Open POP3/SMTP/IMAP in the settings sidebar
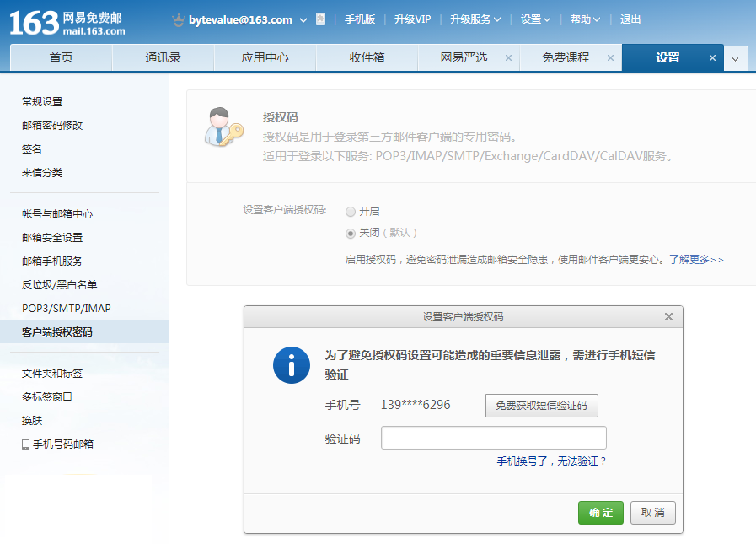The height and width of the screenshot is (544, 756). [x=67, y=309]
